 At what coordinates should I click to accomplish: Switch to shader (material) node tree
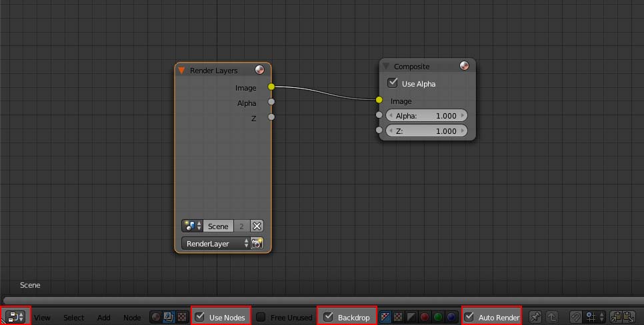155,317
